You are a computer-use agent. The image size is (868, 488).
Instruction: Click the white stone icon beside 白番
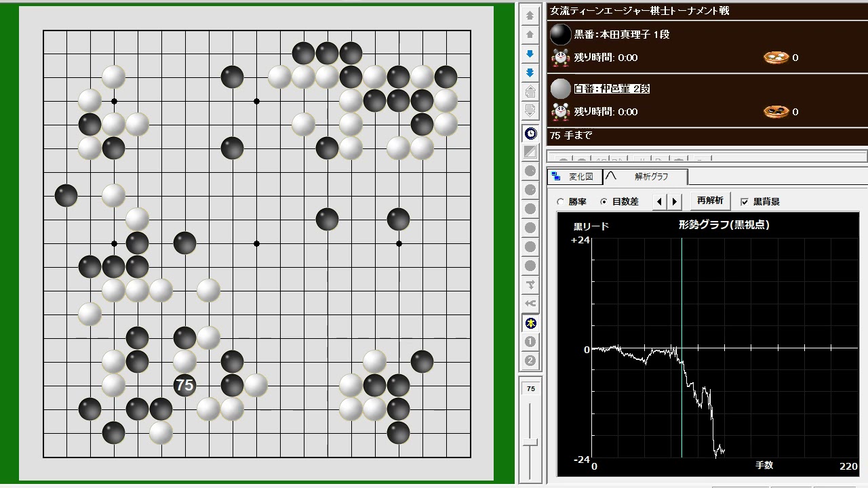point(560,89)
